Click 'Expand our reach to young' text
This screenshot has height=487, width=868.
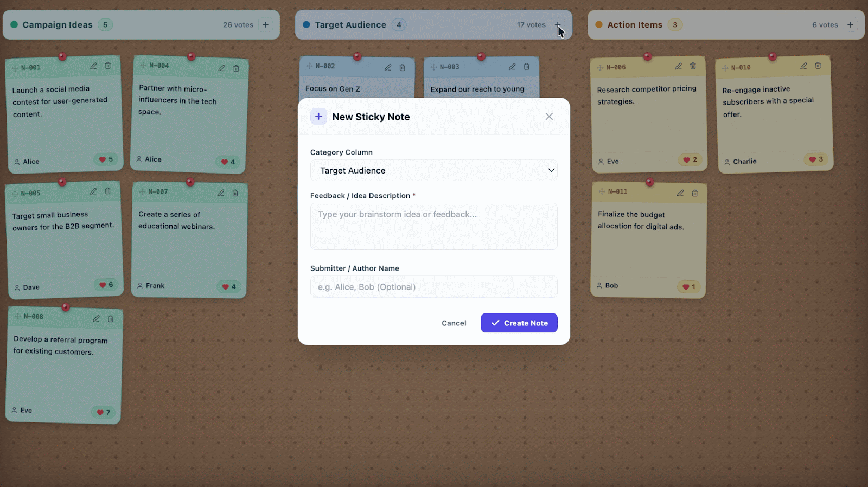pyautogui.click(x=477, y=89)
